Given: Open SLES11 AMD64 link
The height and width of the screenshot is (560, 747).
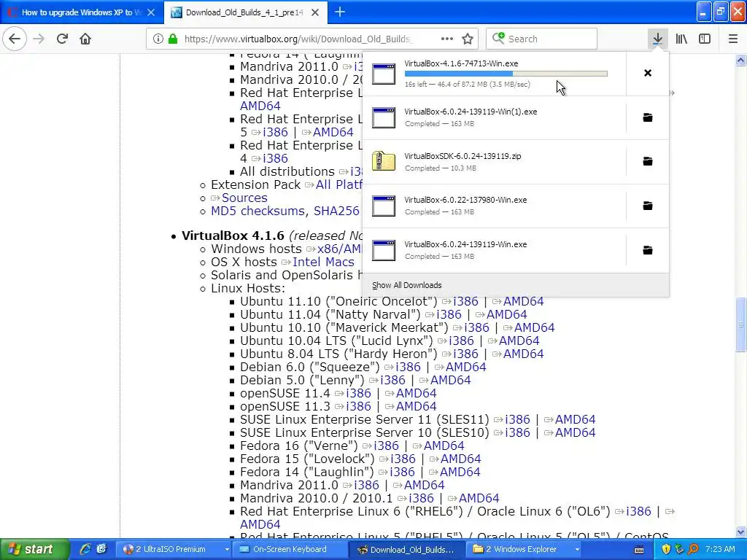Looking at the screenshot, I should (575, 419).
